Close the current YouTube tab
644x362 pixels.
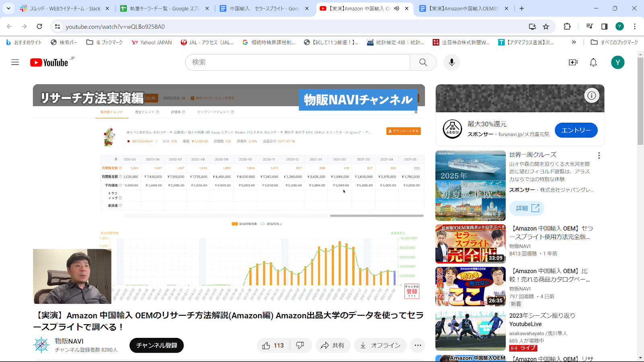click(407, 8)
